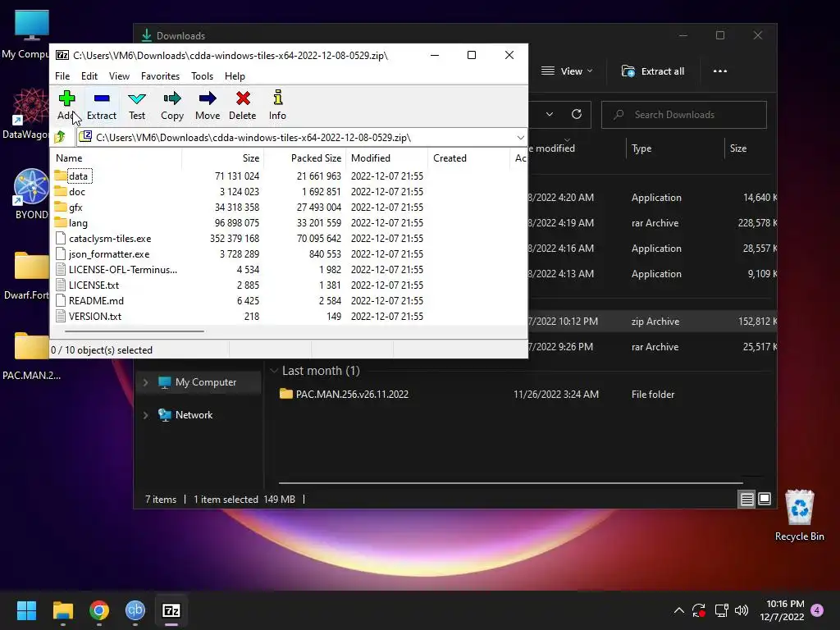Screen dimensions: 840x630
Task: Open the Windows Start menu
Action: 26,610
